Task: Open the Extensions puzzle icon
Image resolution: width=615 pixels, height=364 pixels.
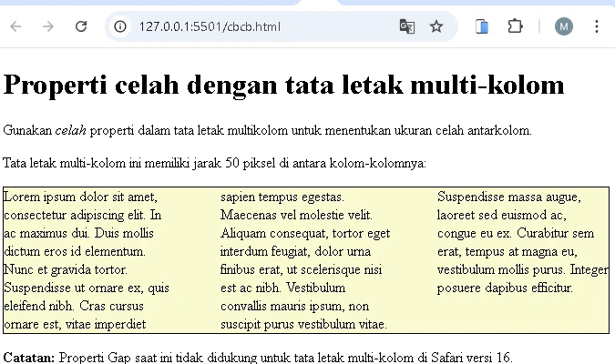Action: point(515,26)
